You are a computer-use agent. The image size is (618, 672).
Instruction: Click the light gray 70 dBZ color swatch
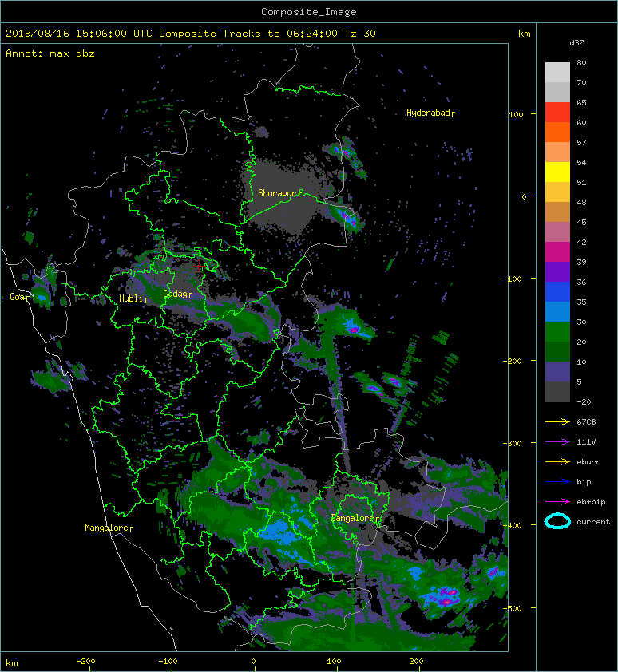[x=557, y=73]
